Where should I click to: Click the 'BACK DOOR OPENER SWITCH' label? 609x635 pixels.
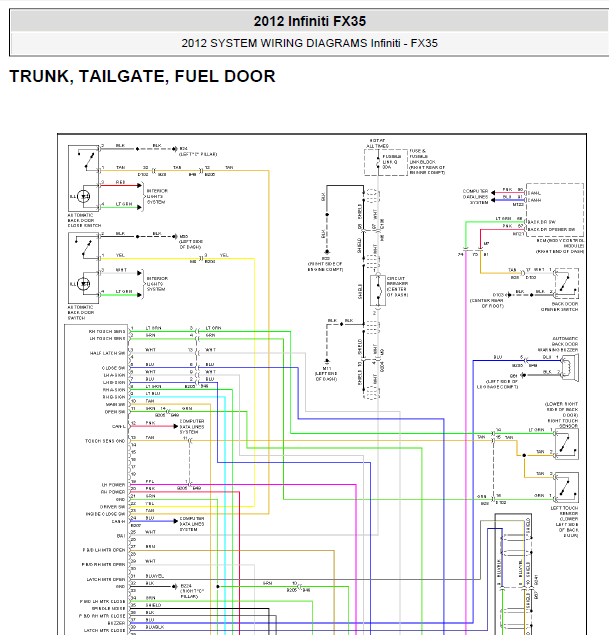560,307
